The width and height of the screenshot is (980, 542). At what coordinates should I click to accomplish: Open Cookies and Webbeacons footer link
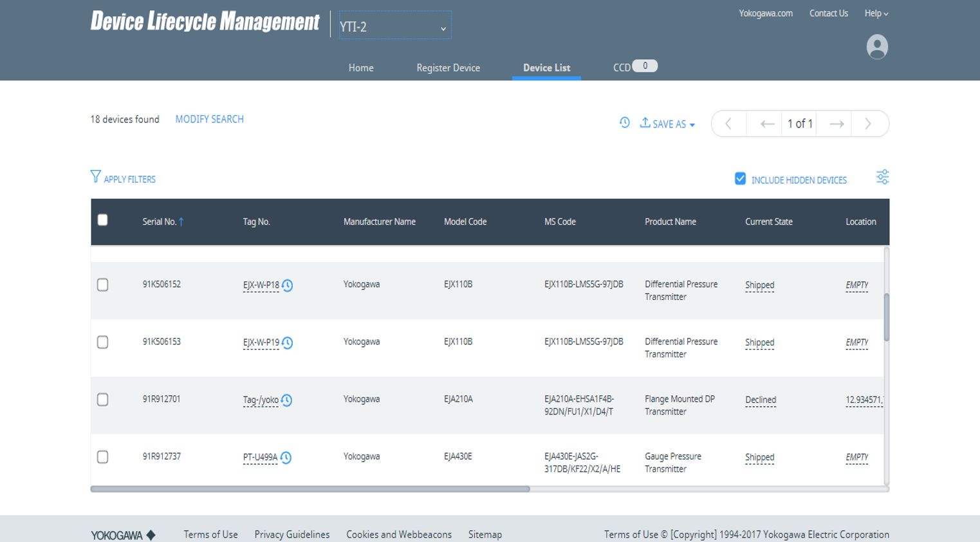[x=399, y=534]
